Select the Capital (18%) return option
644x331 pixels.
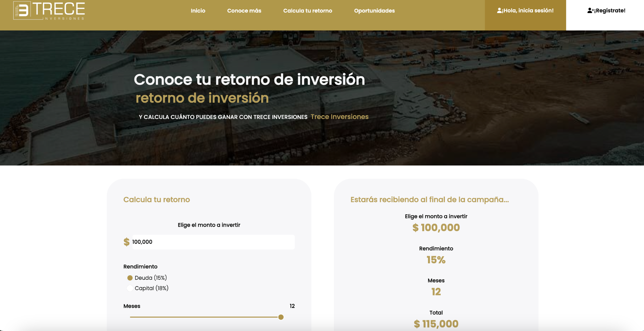pyautogui.click(x=129, y=288)
